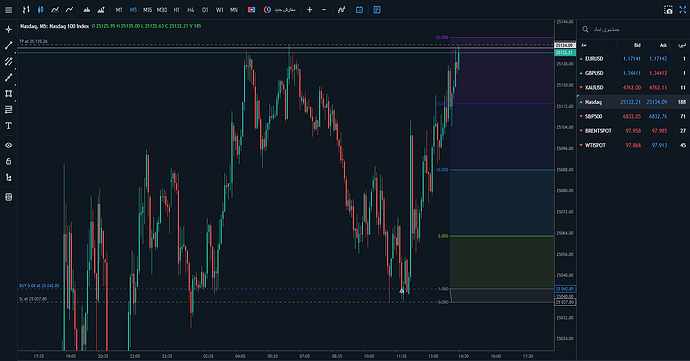Switch to M15 timeframe

(147, 10)
